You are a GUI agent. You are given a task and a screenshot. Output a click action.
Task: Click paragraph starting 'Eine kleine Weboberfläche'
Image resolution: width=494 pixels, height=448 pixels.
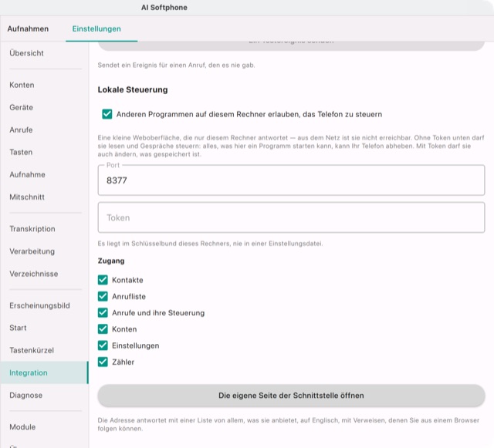(291, 146)
